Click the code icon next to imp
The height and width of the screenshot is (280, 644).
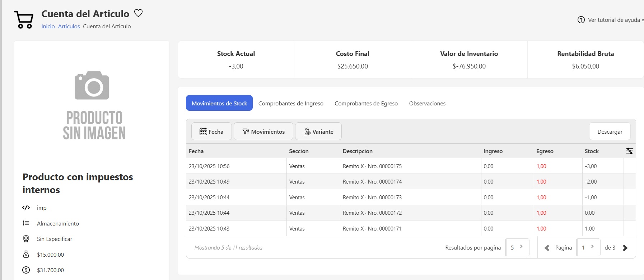tap(26, 208)
